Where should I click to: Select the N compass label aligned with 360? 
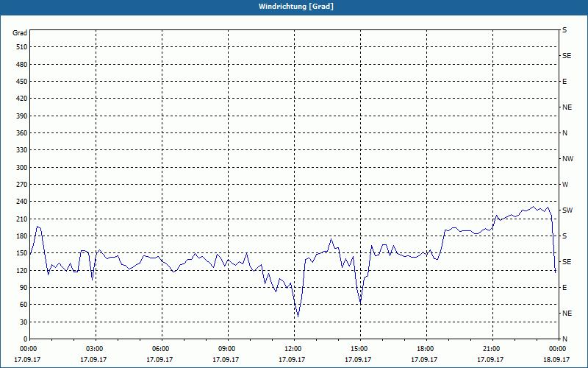point(565,133)
